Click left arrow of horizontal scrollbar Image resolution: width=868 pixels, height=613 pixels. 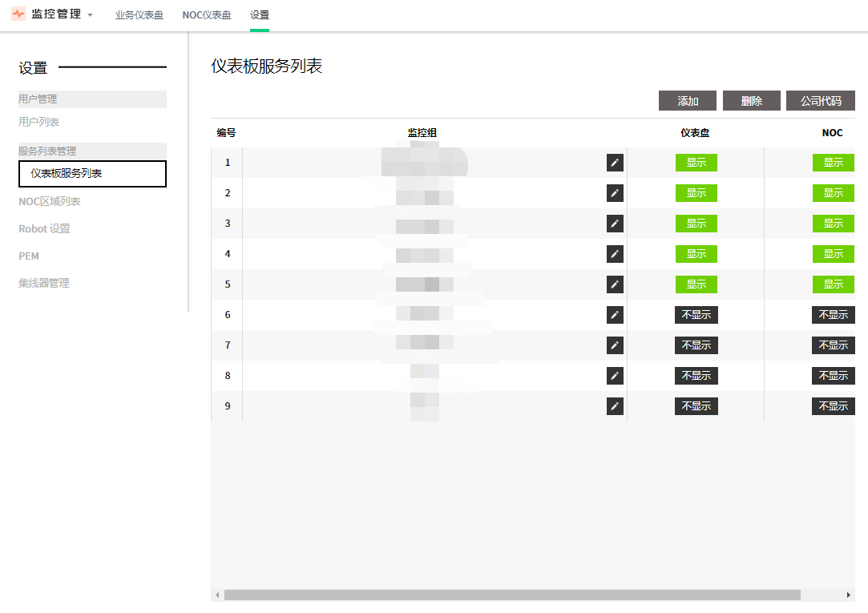click(217, 595)
